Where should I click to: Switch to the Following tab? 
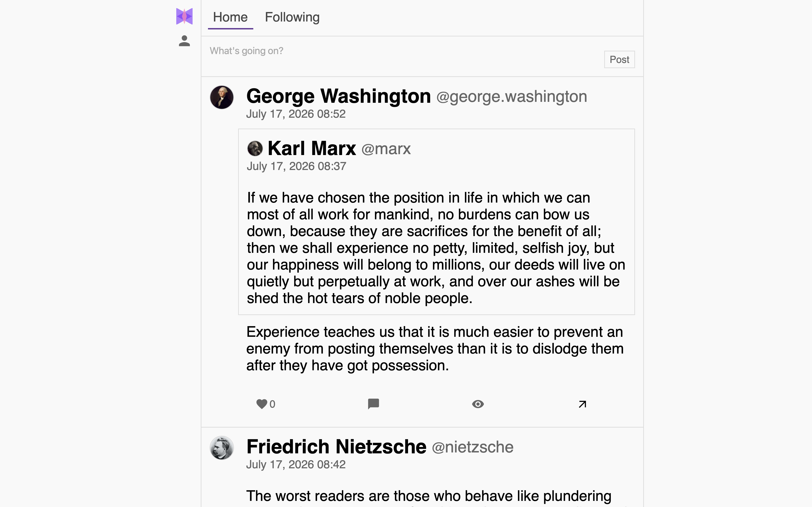[292, 17]
